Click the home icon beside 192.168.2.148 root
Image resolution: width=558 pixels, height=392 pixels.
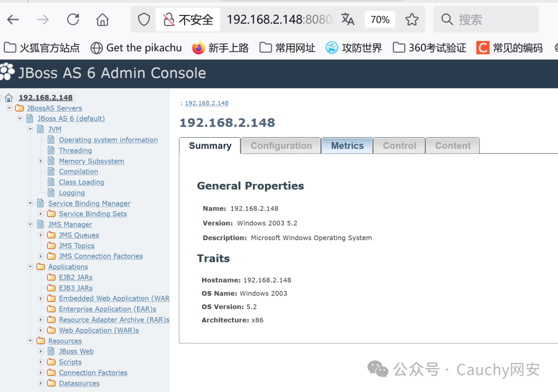point(9,98)
